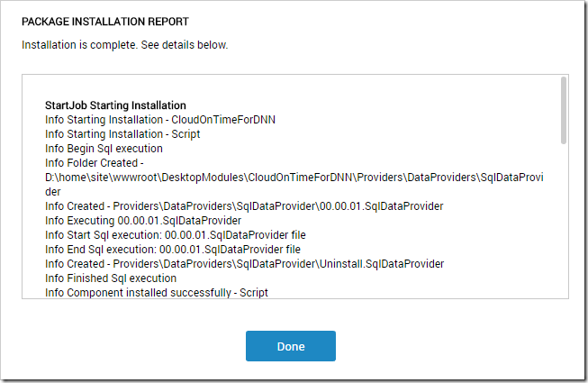Click the 'Info Folder Created -' log entry
Screen dimensions: 588x383
tap(95, 163)
